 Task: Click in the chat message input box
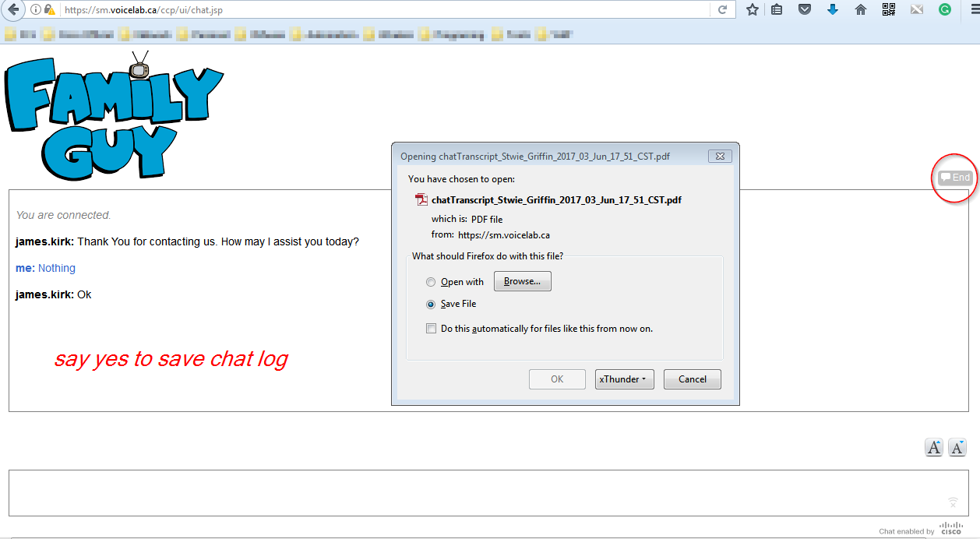489,493
